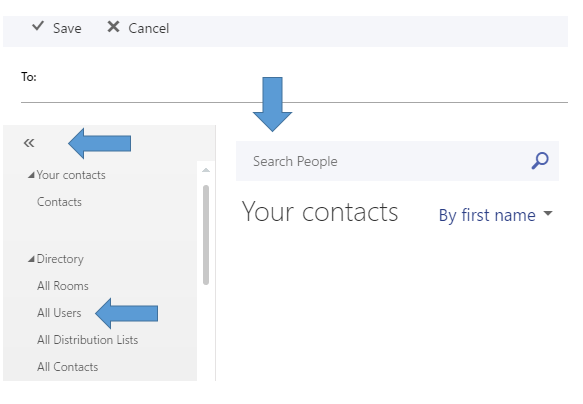
Task: Click the Cancel button text
Action: pyautogui.click(x=149, y=28)
